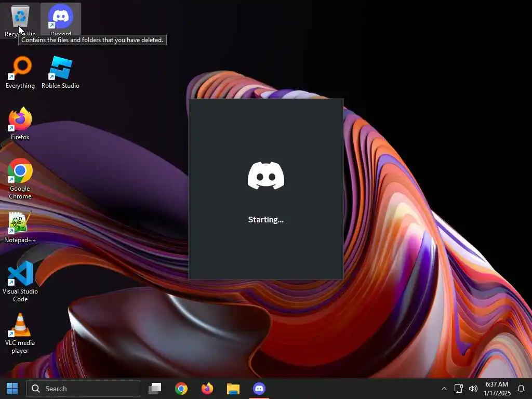Click the 'Starting...' text in Discord

click(265, 220)
